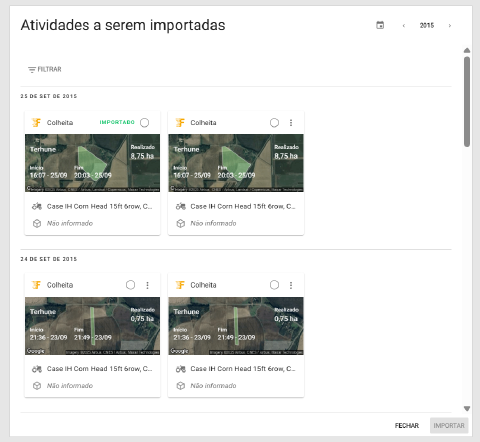
Task: Open more options on first 24 de set card
Action: (147, 285)
